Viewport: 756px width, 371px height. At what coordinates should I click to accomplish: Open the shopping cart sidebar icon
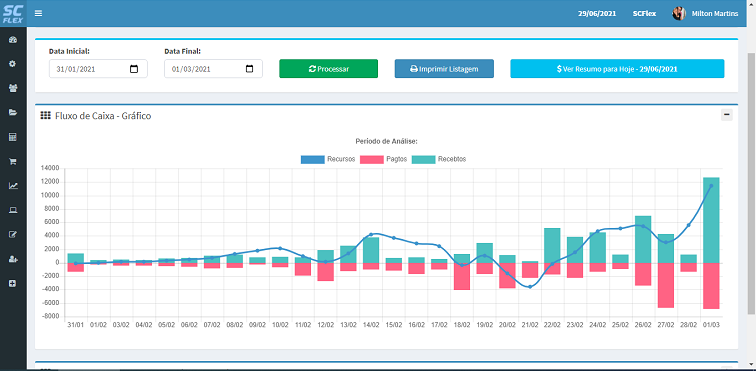tap(13, 162)
